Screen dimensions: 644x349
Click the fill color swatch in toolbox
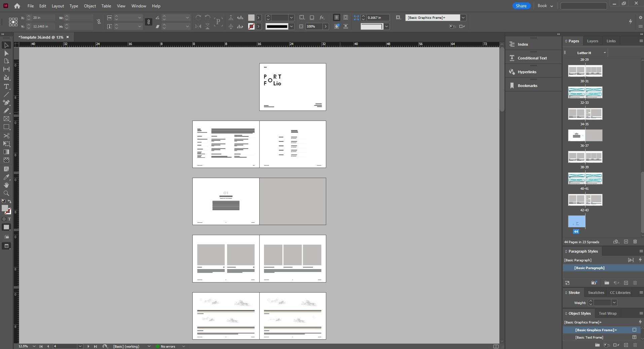click(x=5, y=208)
